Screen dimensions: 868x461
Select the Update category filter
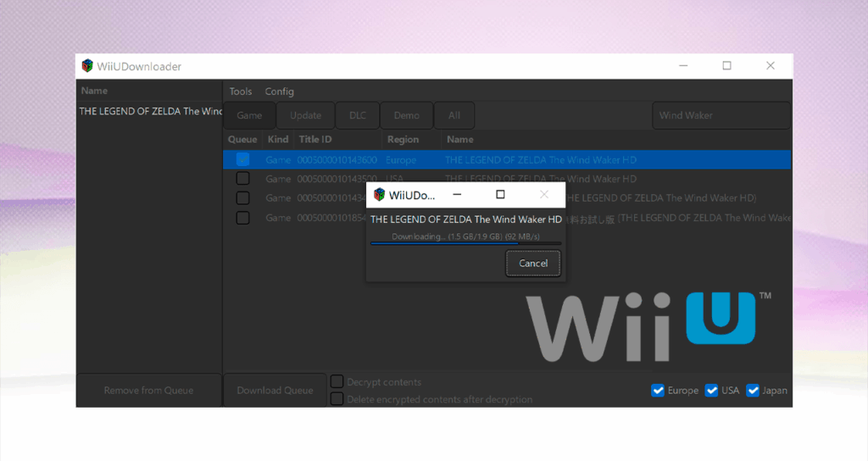305,115
